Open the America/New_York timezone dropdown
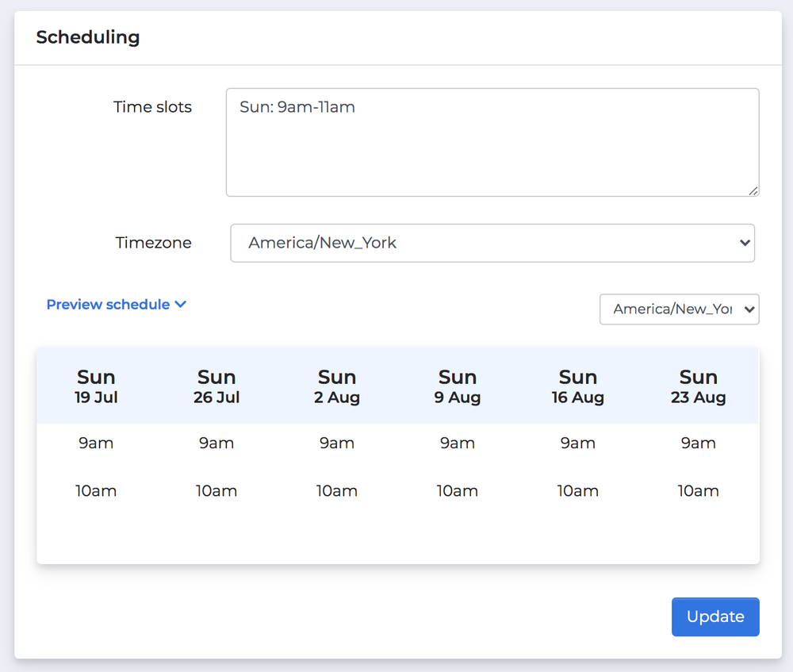Screen dimensions: 793x672 (x=492, y=243)
